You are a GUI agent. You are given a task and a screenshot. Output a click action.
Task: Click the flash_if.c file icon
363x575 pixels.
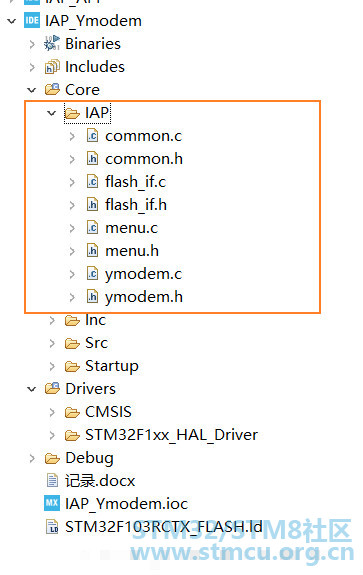pyautogui.click(x=92, y=182)
